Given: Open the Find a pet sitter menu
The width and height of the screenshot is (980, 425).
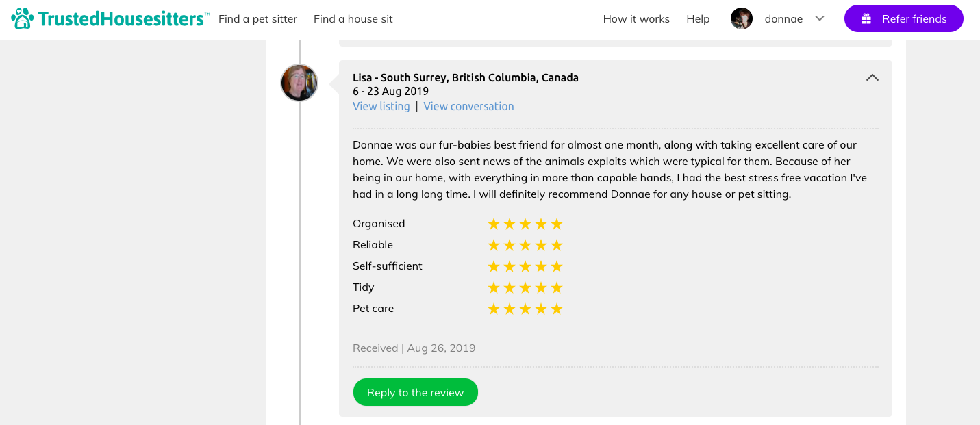Looking at the screenshot, I should coord(257,19).
